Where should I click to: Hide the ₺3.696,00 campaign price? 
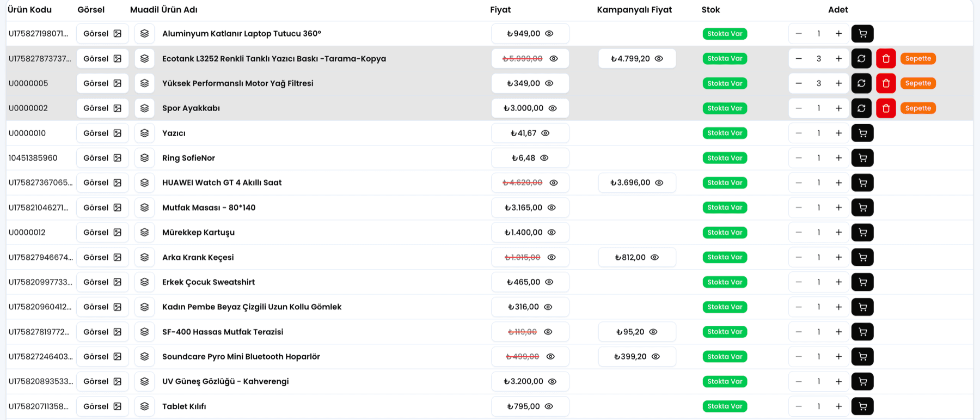(659, 182)
